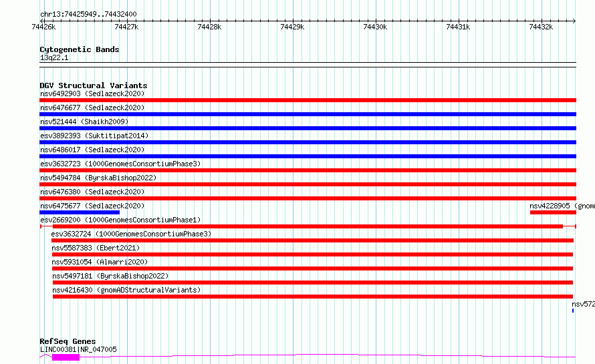Open variant nsv6486017 (Sedlazeck2020) label

(x=92, y=150)
